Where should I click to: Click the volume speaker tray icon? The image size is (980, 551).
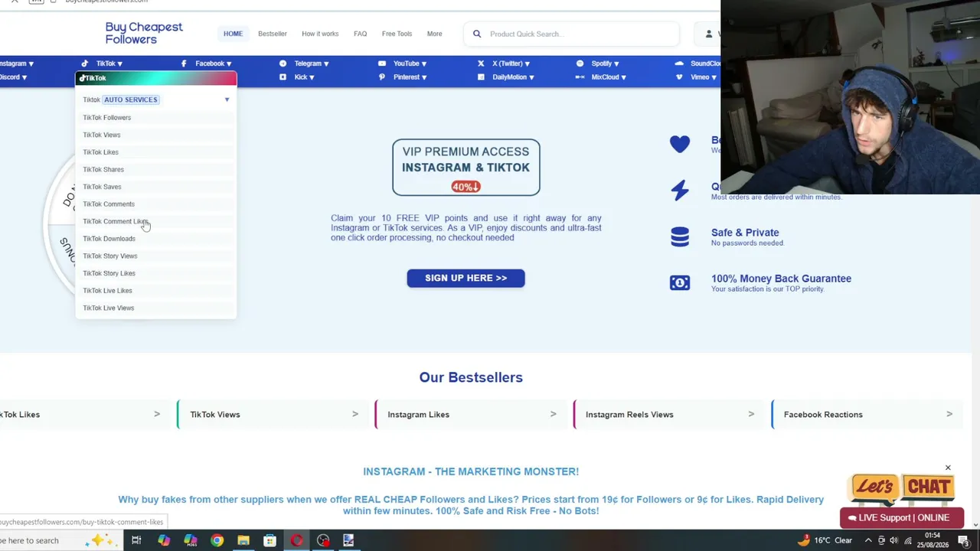(893, 540)
